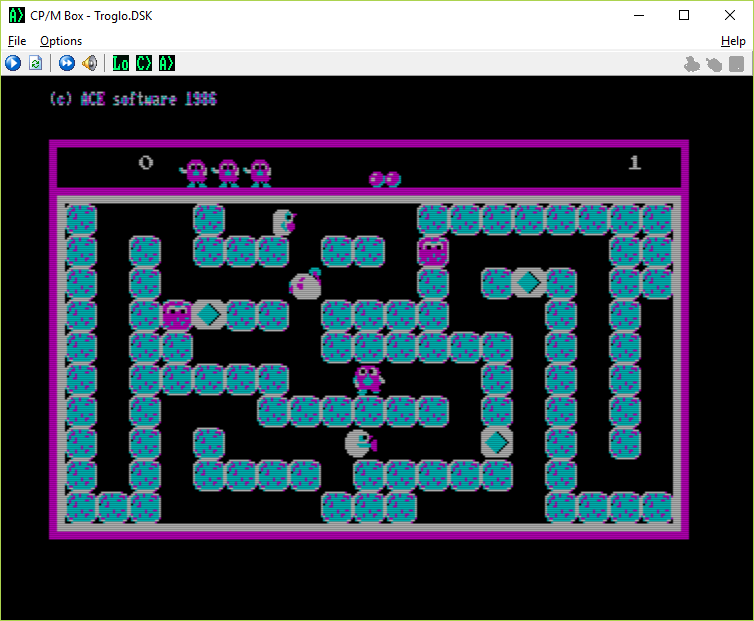The height and width of the screenshot is (621, 754).
Task: Click the white bird creature near the maze top
Action: coord(284,222)
